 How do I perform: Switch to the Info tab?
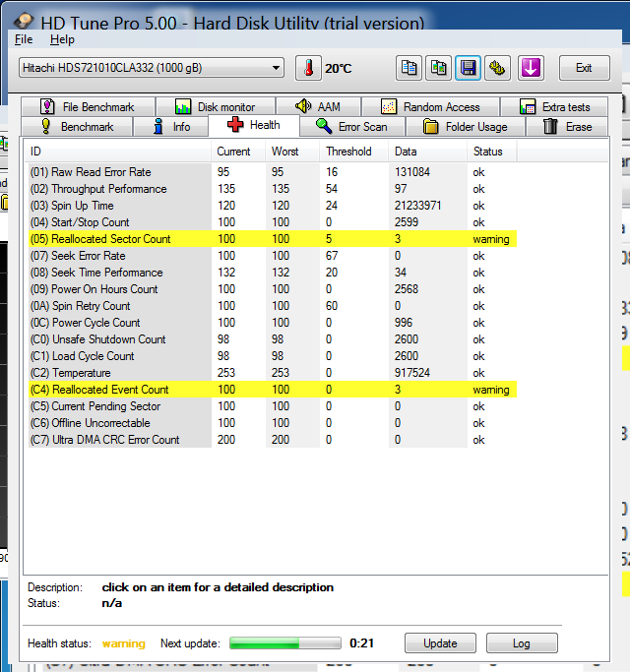(x=171, y=127)
